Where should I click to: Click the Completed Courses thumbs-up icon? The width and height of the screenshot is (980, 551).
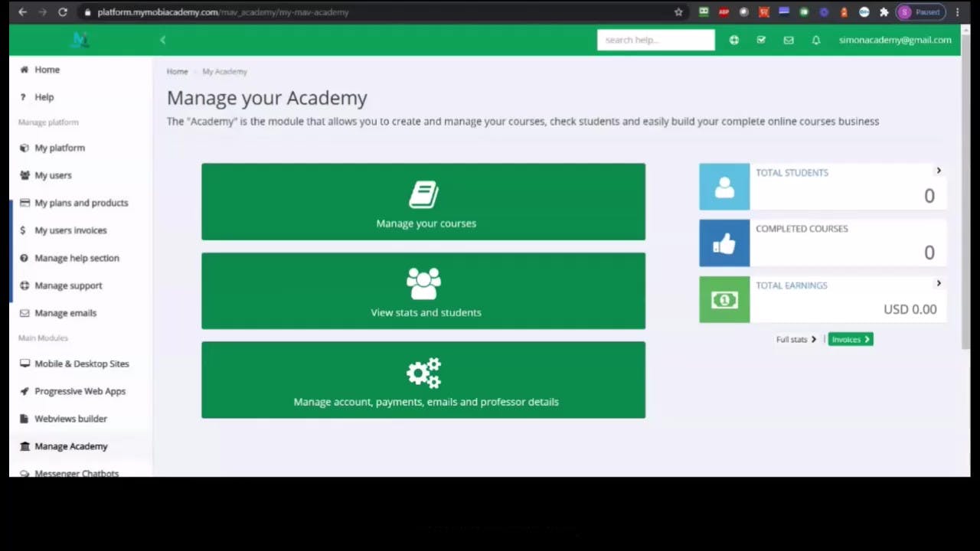tap(724, 243)
